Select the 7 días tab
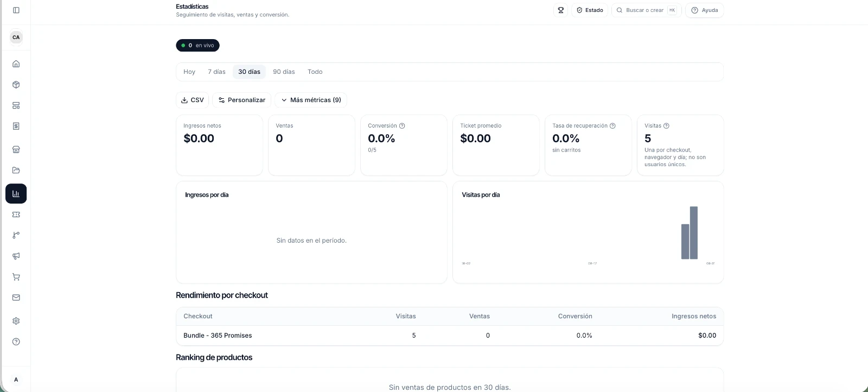The width and height of the screenshot is (868, 392). (x=216, y=72)
